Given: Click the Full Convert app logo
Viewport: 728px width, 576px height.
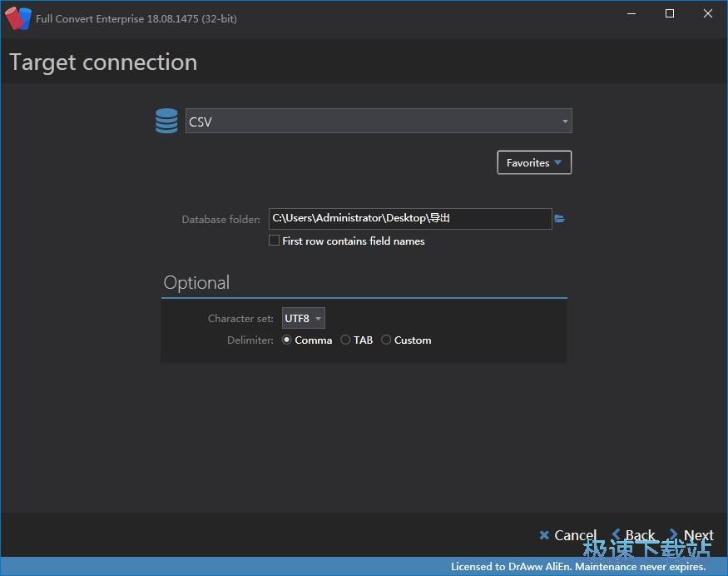Looking at the screenshot, I should 18,18.
